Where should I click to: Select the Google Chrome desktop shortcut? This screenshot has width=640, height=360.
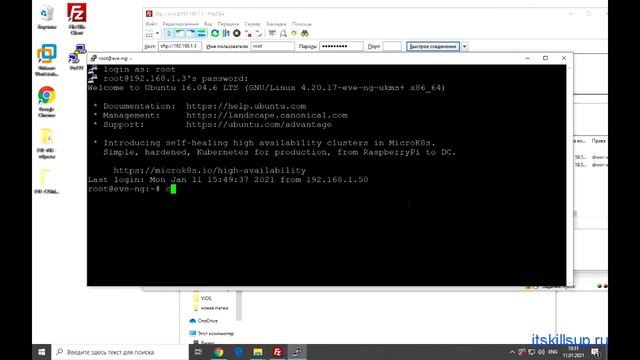coord(47,102)
